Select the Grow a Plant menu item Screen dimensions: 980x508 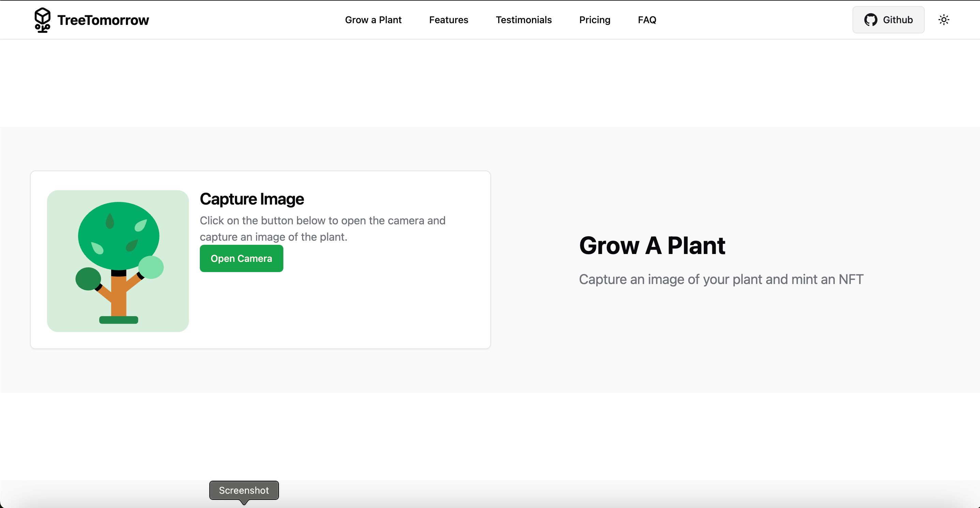[x=373, y=19]
